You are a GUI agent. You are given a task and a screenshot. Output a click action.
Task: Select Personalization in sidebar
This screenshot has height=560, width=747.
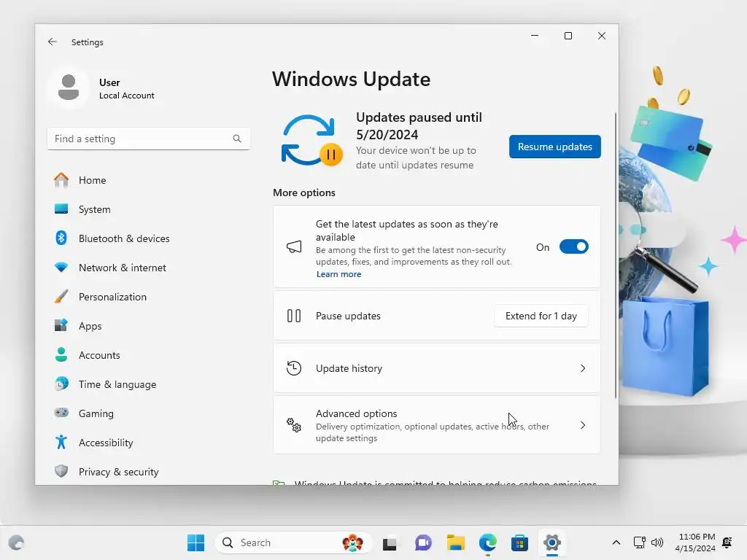pyautogui.click(x=147, y=296)
